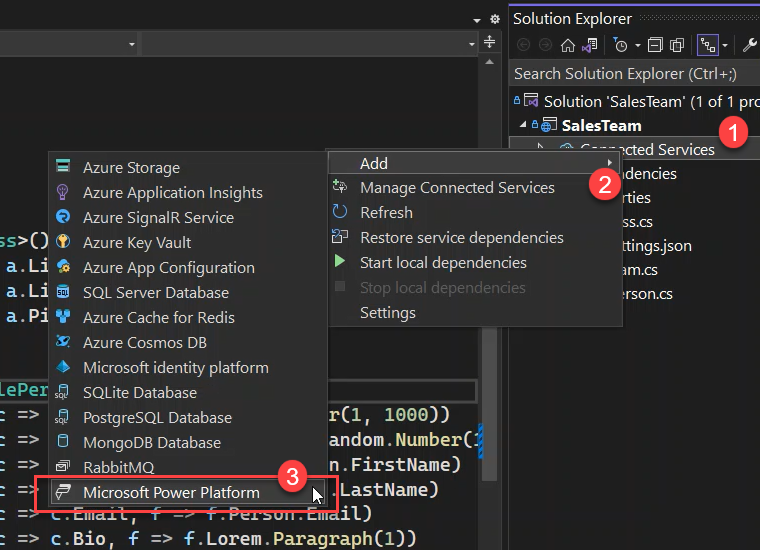The image size is (760, 550).
Task: Select the SalesTeam project
Action: [601, 126]
